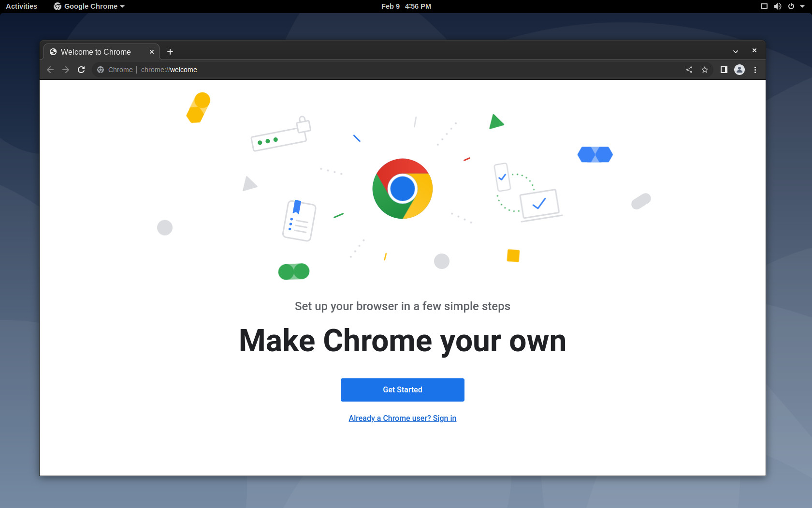812x508 pixels.
Task: Click the power icon in the top bar
Action: [791, 6]
